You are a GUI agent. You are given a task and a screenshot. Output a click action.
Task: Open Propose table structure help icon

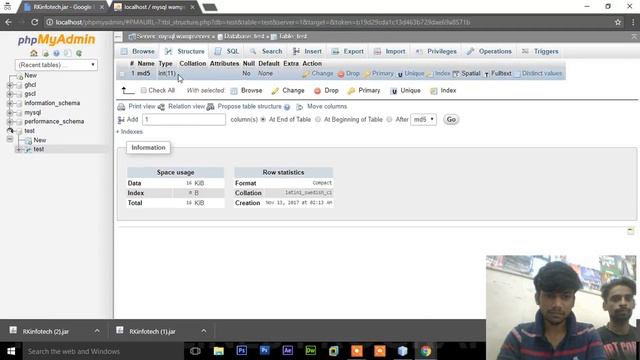[287, 107]
